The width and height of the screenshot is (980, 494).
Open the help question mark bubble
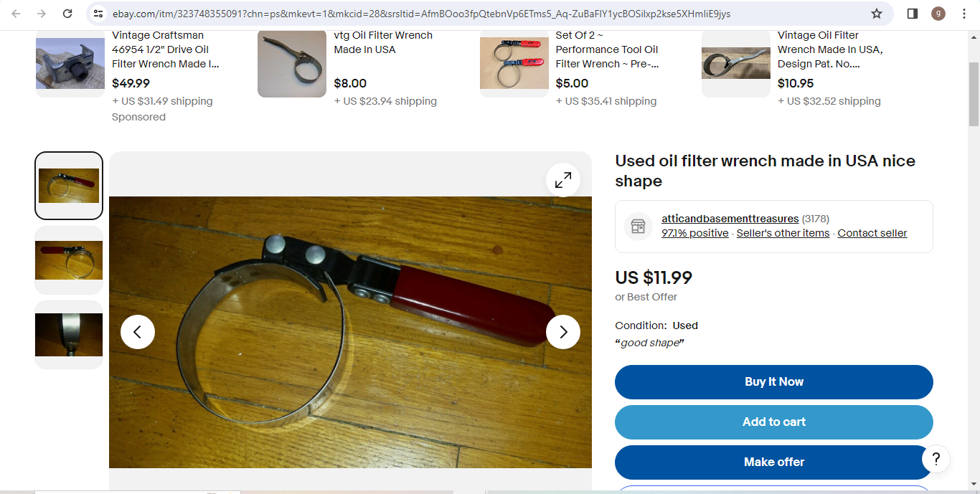(936, 459)
